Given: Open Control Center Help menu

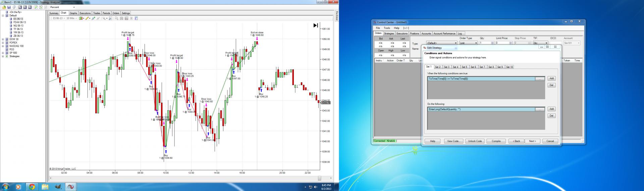Looking at the screenshot, I should pos(397,28).
